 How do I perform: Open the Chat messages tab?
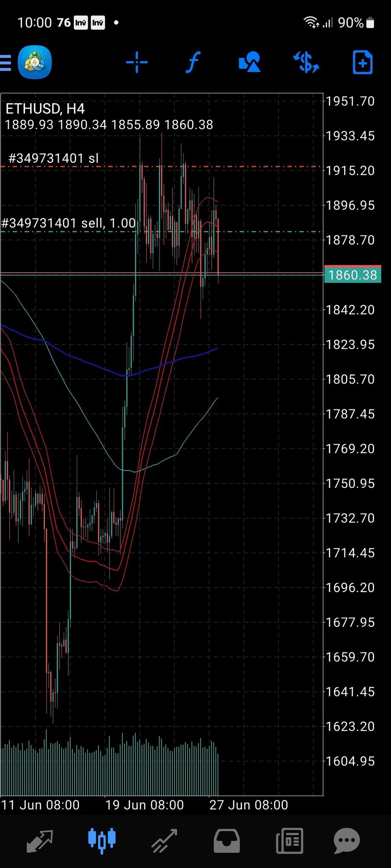tap(347, 840)
